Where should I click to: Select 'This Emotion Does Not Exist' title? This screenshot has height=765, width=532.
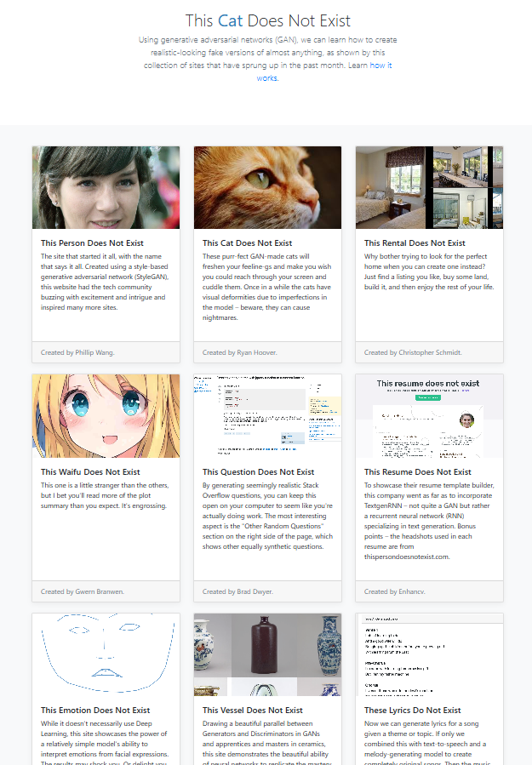coord(95,710)
